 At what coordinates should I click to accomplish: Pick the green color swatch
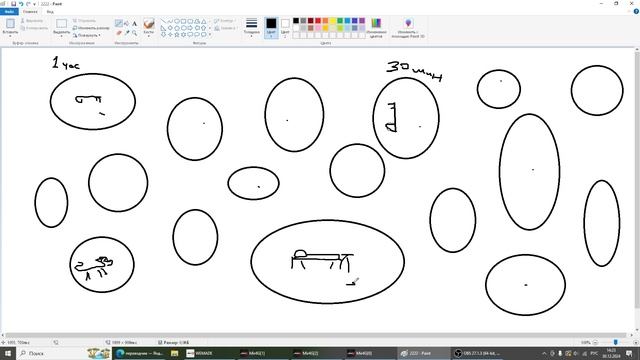[340, 21]
